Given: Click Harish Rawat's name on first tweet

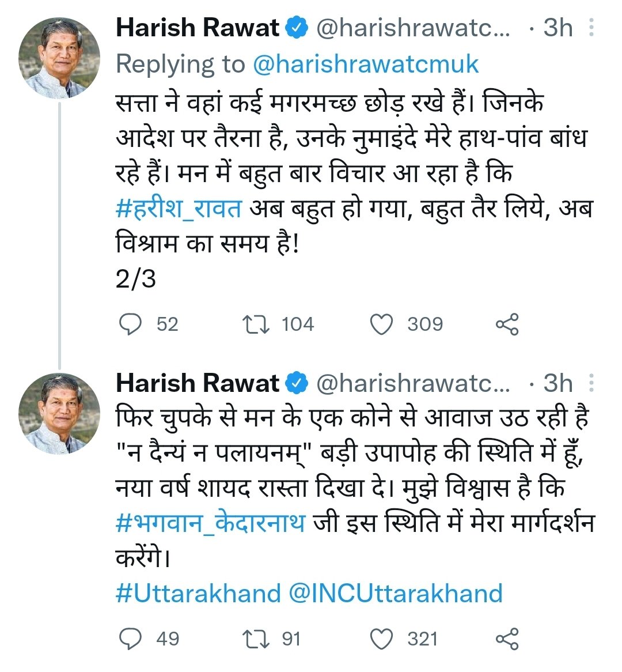Looking at the screenshot, I should [198, 28].
